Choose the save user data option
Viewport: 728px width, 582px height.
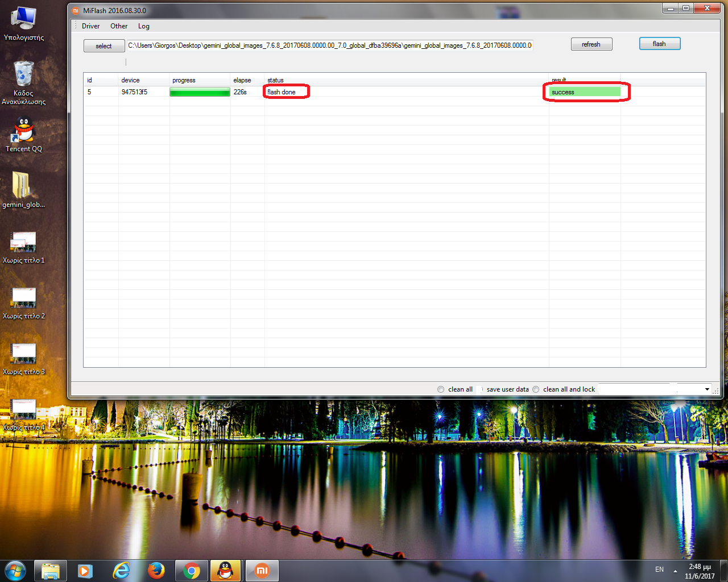[503, 389]
